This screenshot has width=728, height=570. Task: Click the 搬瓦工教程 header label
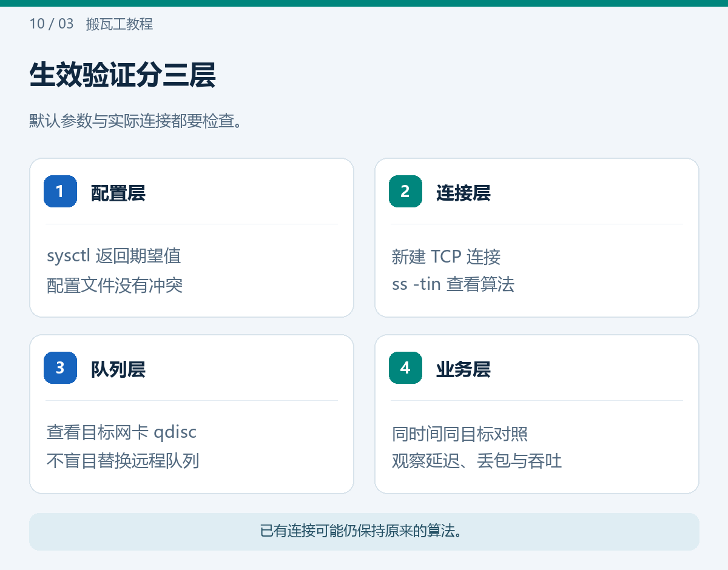[120, 24]
